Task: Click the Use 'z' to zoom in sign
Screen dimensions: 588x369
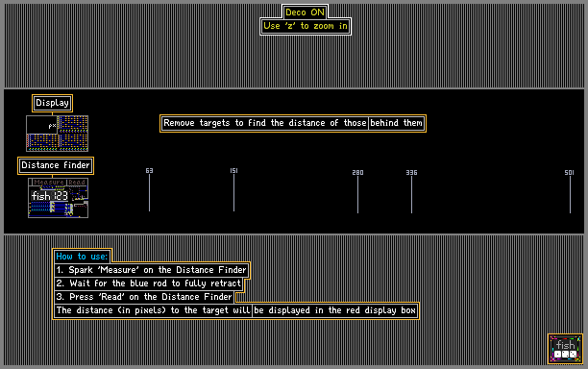Action: [306, 26]
